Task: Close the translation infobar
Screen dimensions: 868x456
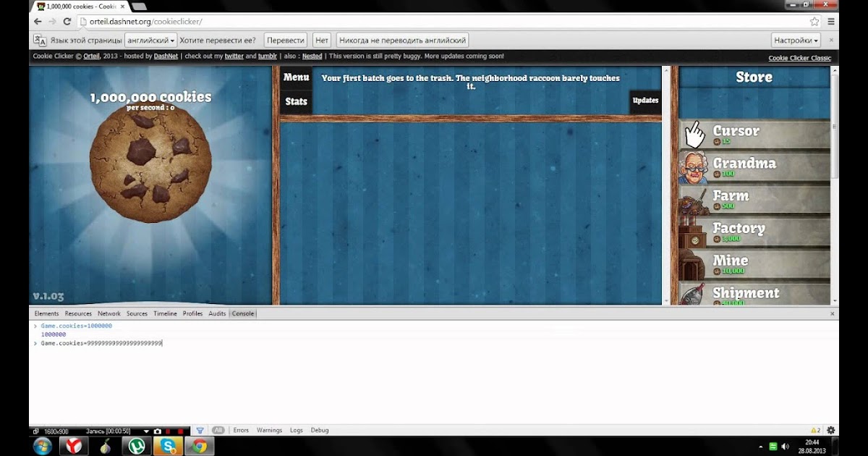Action: click(831, 40)
